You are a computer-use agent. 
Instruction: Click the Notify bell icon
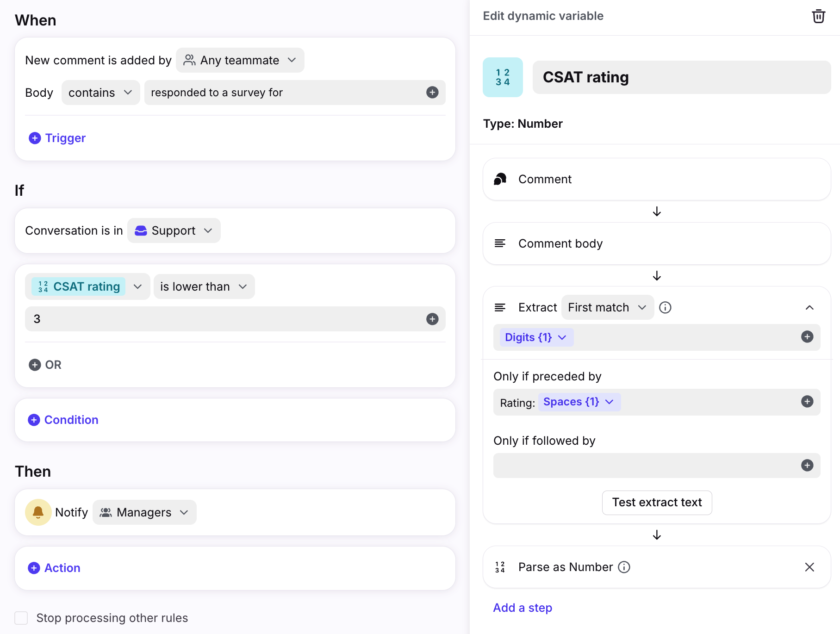pos(38,512)
